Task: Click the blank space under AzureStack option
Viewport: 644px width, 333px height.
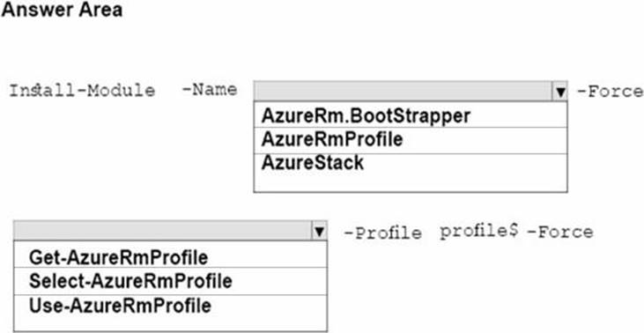Action: coord(411,182)
